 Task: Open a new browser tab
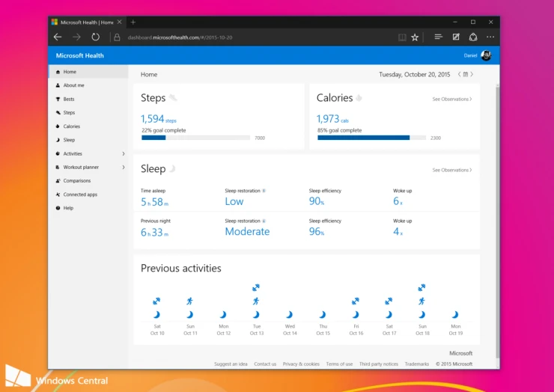point(133,22)
